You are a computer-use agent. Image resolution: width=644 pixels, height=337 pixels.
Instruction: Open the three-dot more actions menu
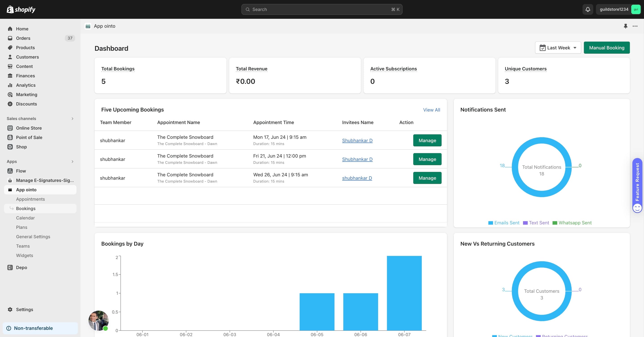pyautogui.click(x=635, y=26)
